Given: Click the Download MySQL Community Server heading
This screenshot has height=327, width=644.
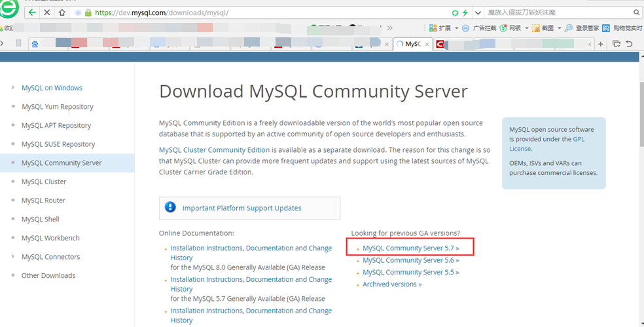Looking at the screenshot, I should point(313,91).
